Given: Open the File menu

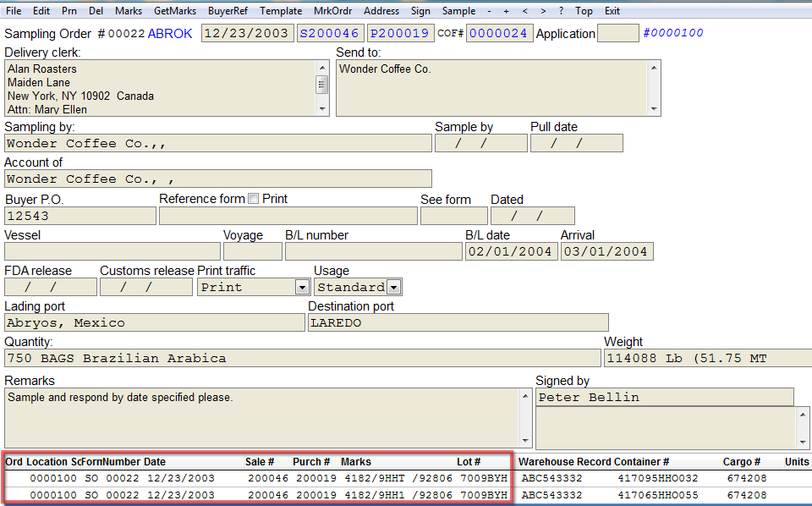Looking at the screenshot, I should [14, 11].
